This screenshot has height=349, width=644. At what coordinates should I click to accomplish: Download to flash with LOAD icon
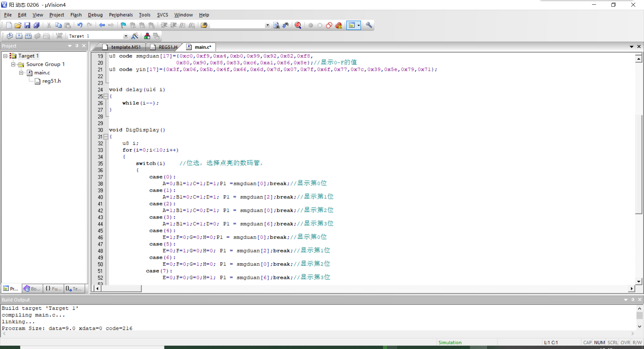pyautogui.click(x=59, y=36)
